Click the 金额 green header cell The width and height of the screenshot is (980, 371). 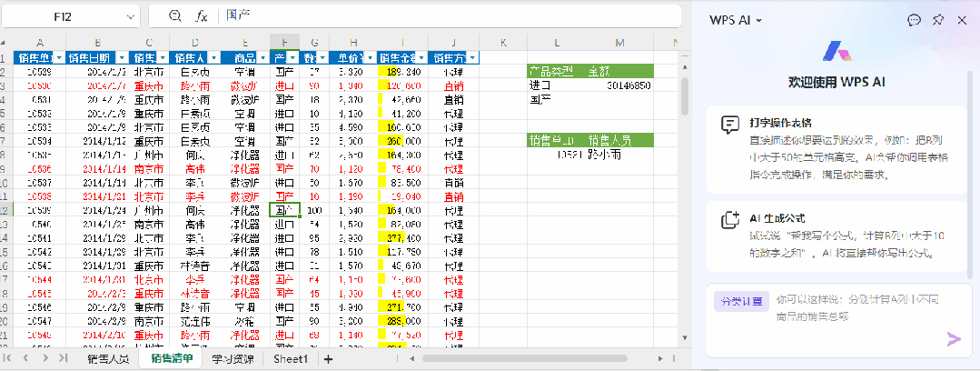tap(619, 71)
